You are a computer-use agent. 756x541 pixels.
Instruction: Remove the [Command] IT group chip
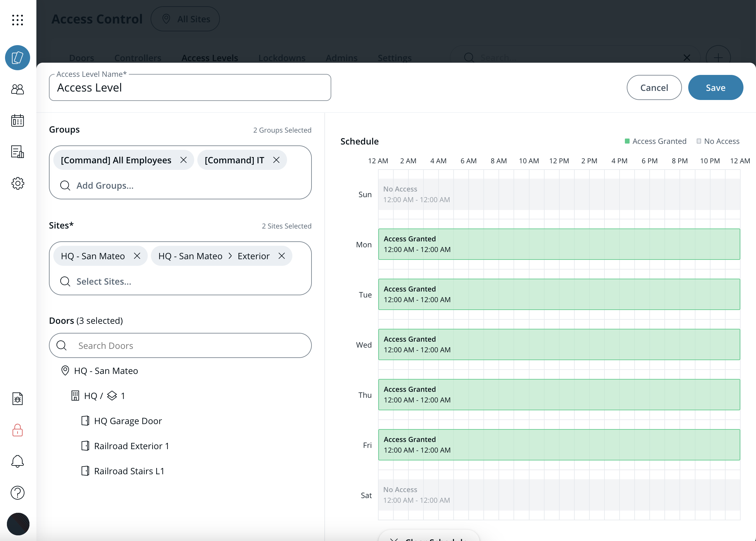[x=276, y=160]
